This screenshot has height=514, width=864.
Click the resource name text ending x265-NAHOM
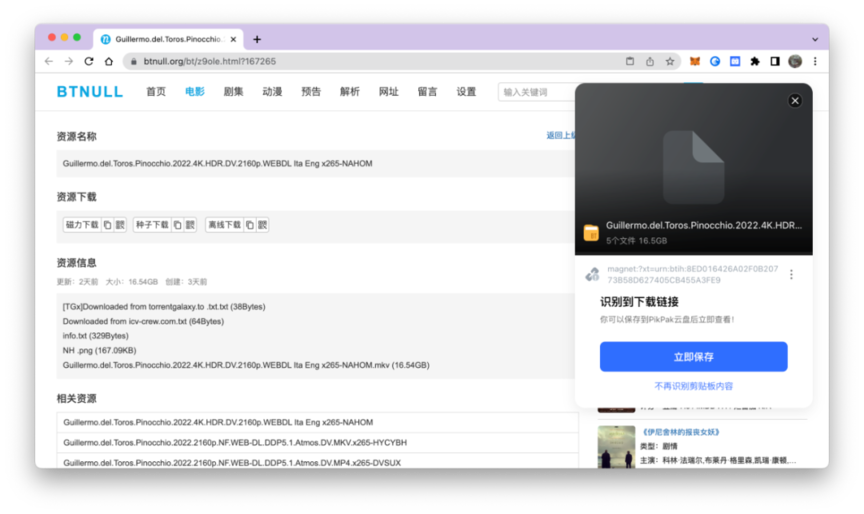click(x=218, y=163)
